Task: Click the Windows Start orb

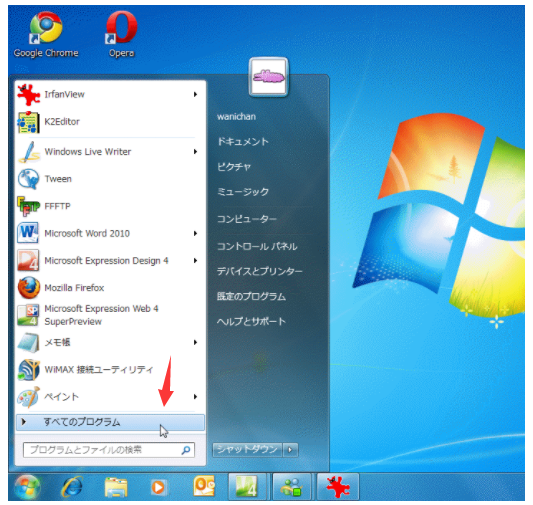Action: pyautogui.click(x=28, y=487)
